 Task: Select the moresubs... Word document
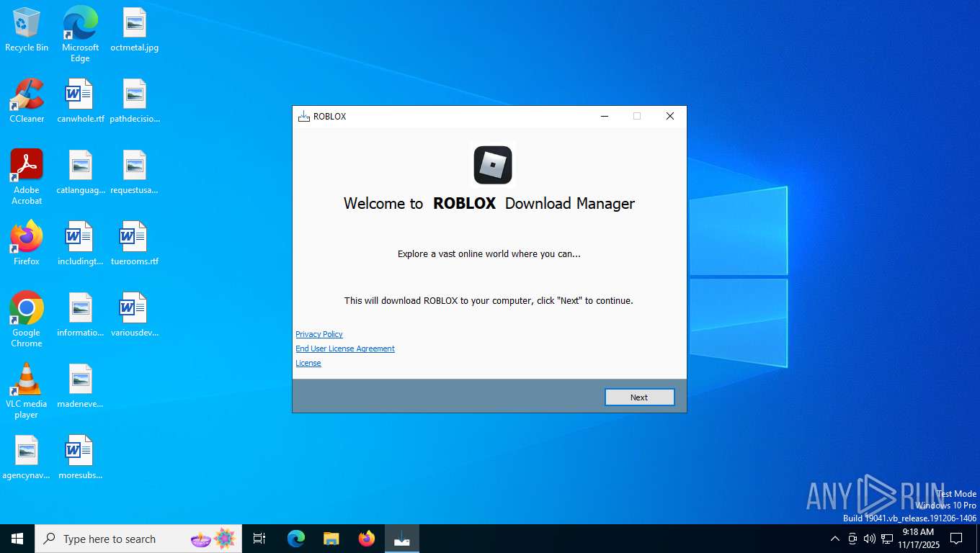coord(80,458)
